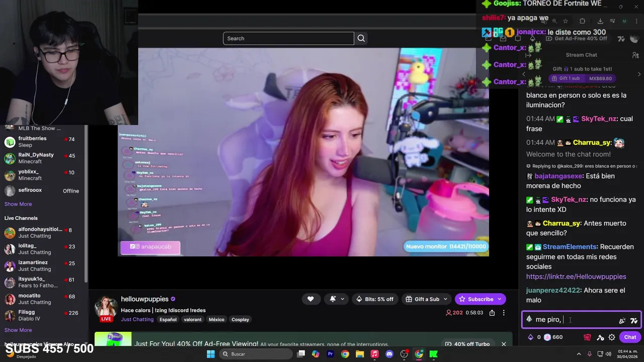The height and width of the screenshot is (362, 644).
Task: Open Premiere Pro from the taskbar
Action: coord(330,354)
